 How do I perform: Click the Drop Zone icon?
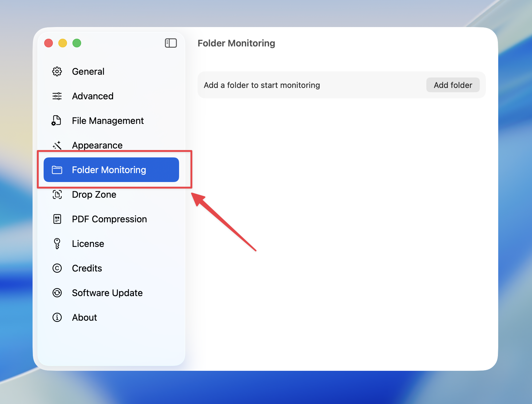tap(57, 194)
